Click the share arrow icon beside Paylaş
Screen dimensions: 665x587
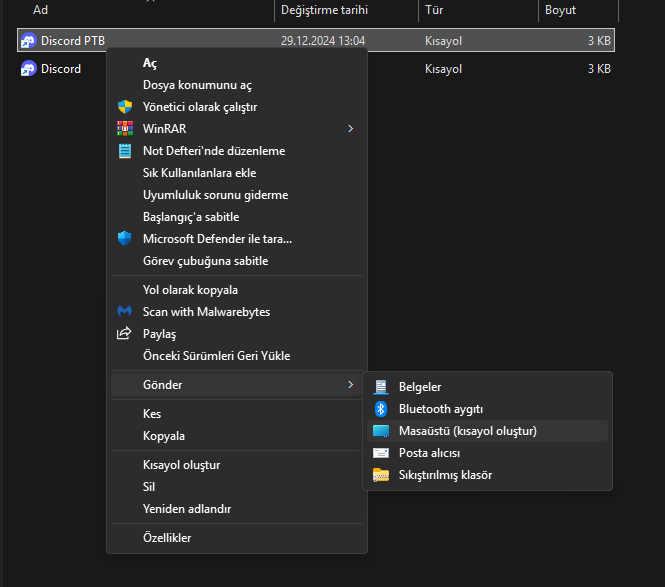tap(125, 334)
